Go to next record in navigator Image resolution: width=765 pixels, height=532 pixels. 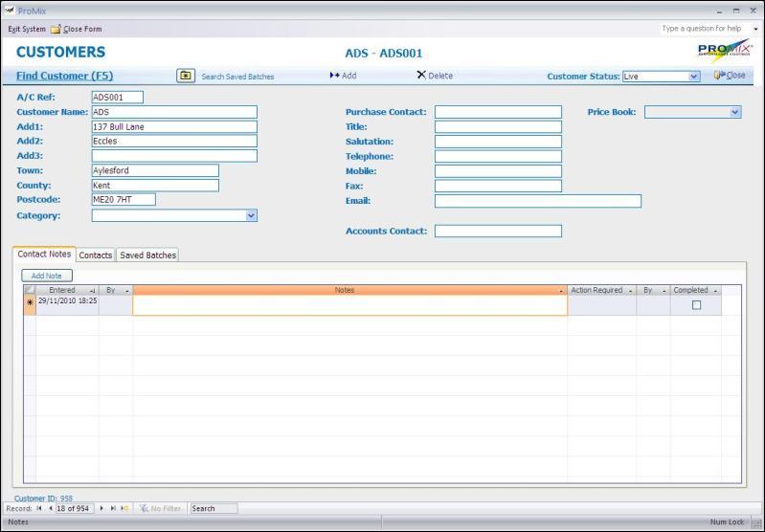(x=102, y=508)
